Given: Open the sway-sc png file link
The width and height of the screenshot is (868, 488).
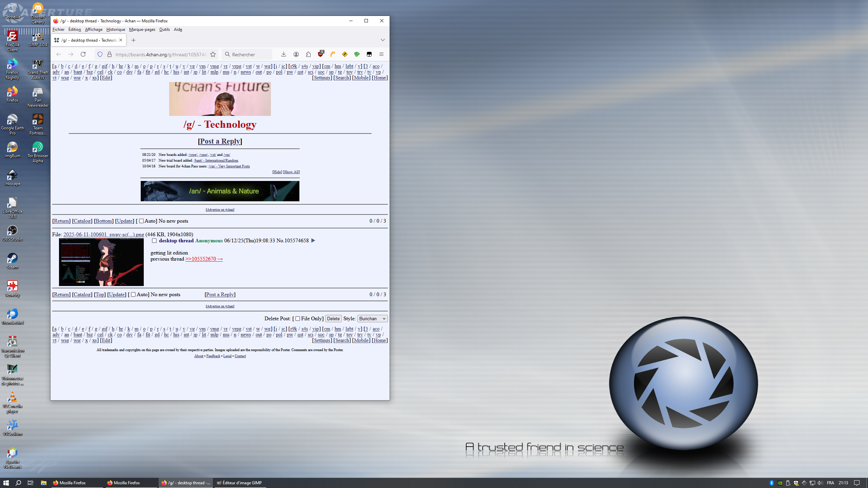Looking at the screenshot, I should coord(104,235).
